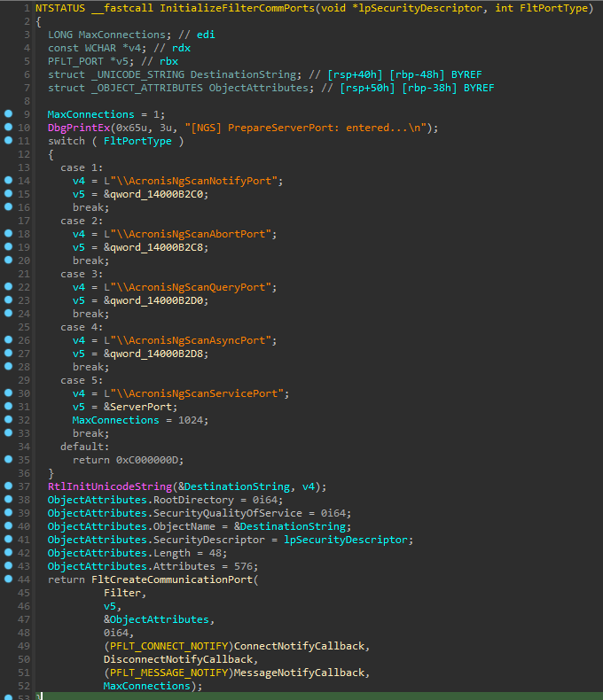Image resolution: width=603 pixels, height=700 pixels.
Task: Click blue dot next to line 16
Action: click(x=8, y=206)
